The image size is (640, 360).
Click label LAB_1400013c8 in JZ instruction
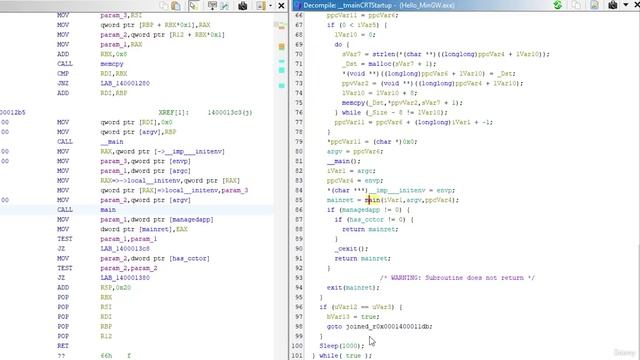(125, 249)
